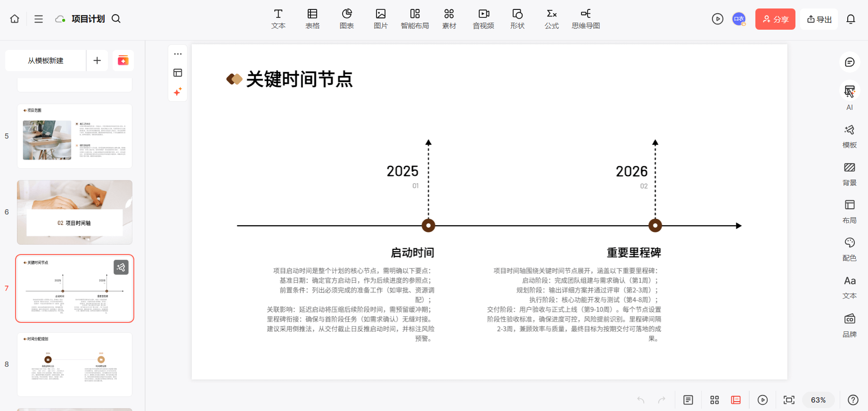The image size is (868, 411).
Task: Click 从模板新建 to create from template
Action: pyautogui.click(x=46, y=60)
